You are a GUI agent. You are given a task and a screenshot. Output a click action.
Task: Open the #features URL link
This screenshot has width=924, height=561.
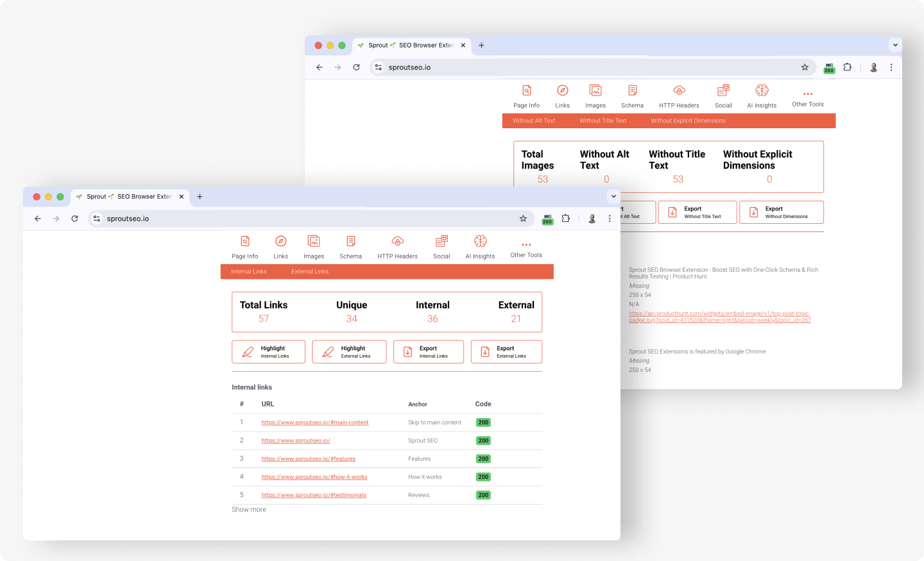coord(308,459)
